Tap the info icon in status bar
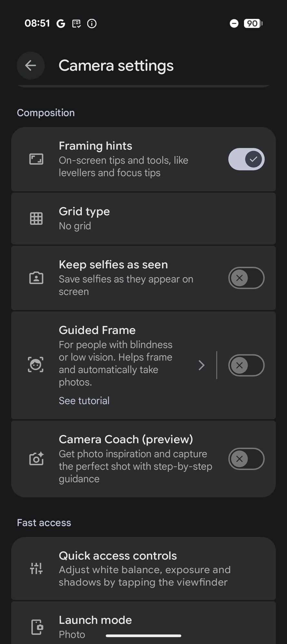 tap(92, 24)
